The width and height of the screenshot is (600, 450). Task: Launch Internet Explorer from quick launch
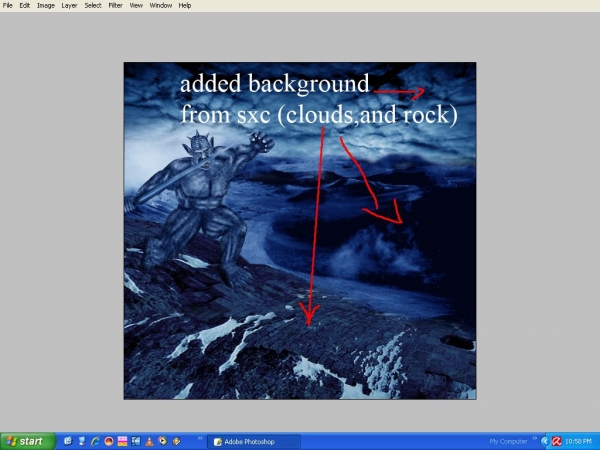pos(95,441)
